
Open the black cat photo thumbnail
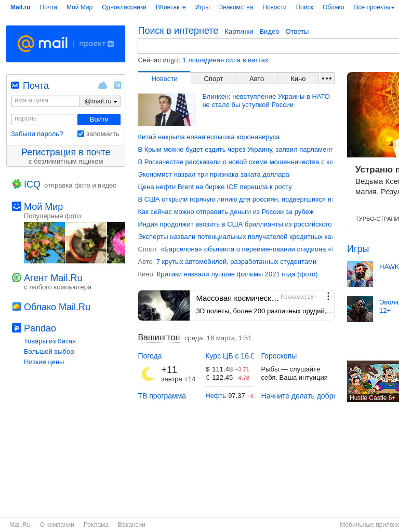click(86, 243)
